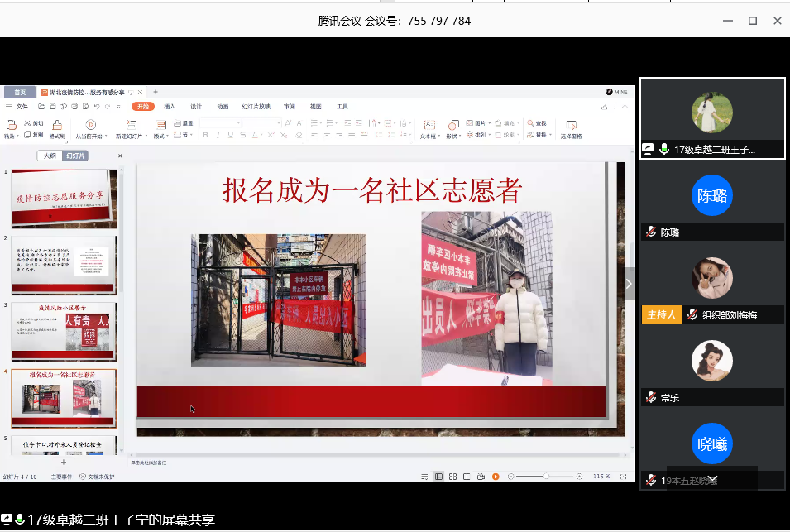Adjust the zoom slider in status bar
This screenshot has height=532, width=790.
coord(546,477)
